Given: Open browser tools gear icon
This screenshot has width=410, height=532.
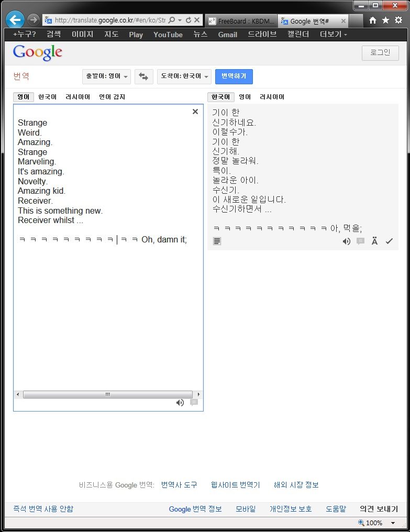Looking at the screenshot, I should tap(398, 20).
